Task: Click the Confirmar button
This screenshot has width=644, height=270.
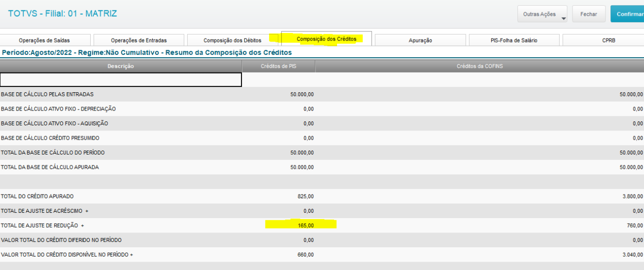Action: click(627, 14)
